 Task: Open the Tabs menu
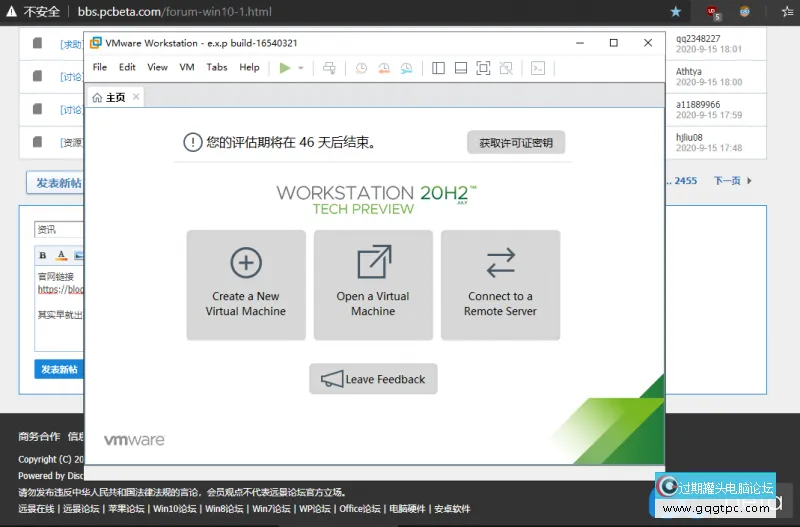216,68
